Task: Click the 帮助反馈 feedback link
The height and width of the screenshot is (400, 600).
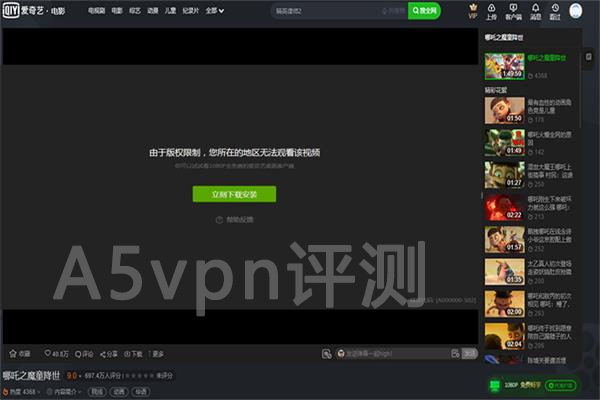Action: click(x=240, y=220)
